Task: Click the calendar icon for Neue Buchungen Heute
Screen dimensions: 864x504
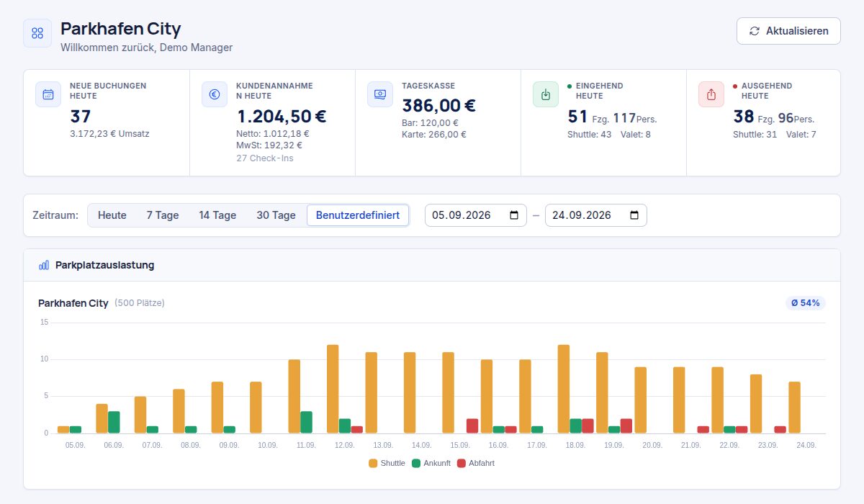Action: click(x=48, y=94)
